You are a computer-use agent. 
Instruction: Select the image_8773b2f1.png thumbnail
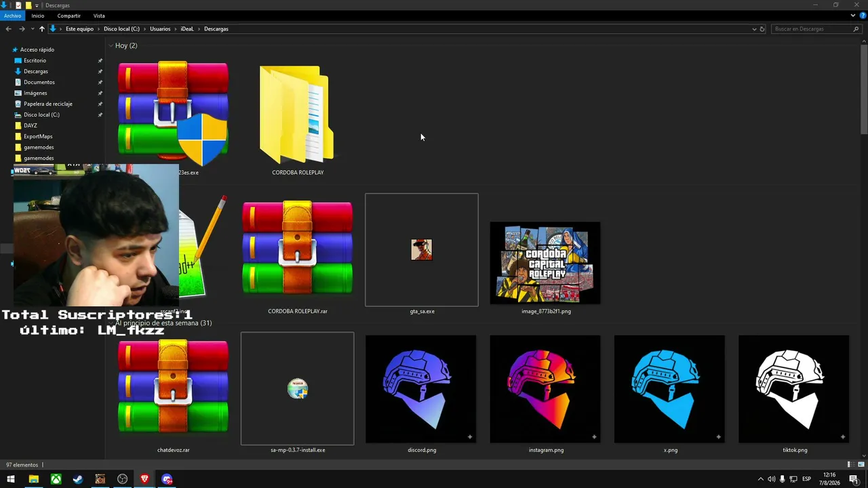545,263
